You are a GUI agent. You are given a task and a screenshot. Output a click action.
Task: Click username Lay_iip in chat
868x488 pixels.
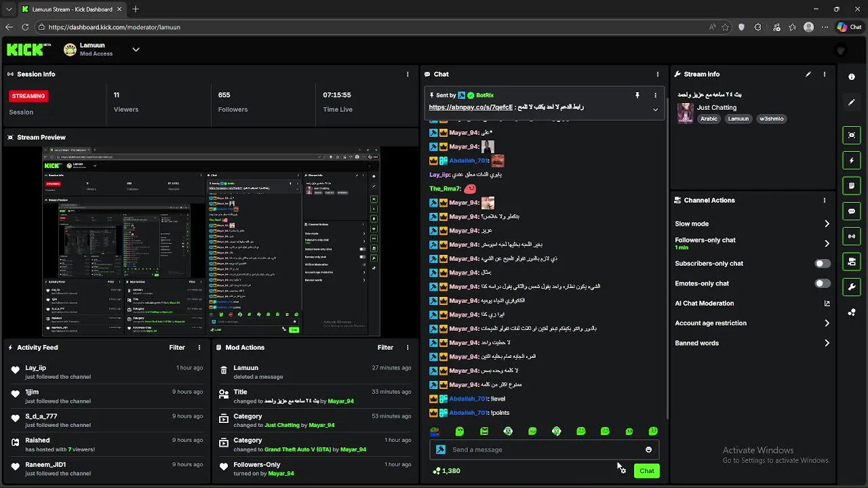tap(439, 175)
